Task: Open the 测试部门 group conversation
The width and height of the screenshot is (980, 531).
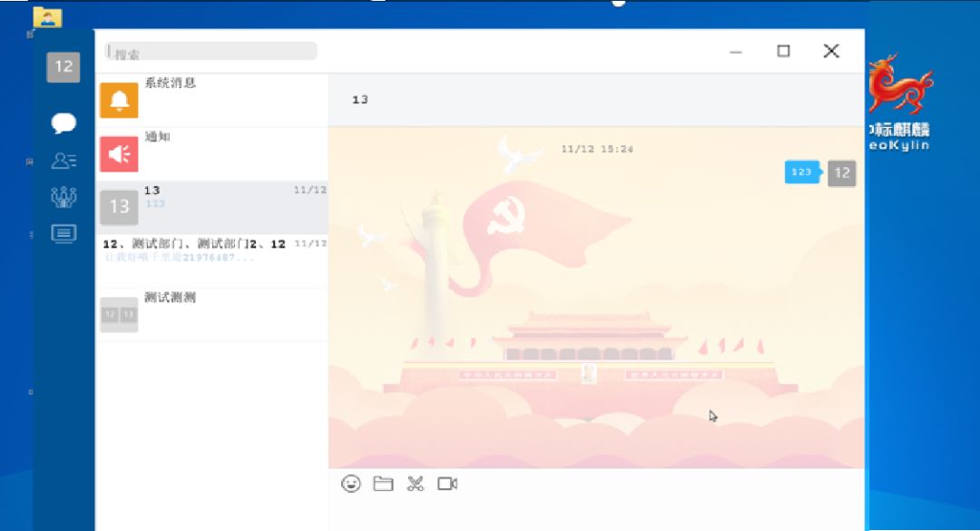Action: pos(209,257)
